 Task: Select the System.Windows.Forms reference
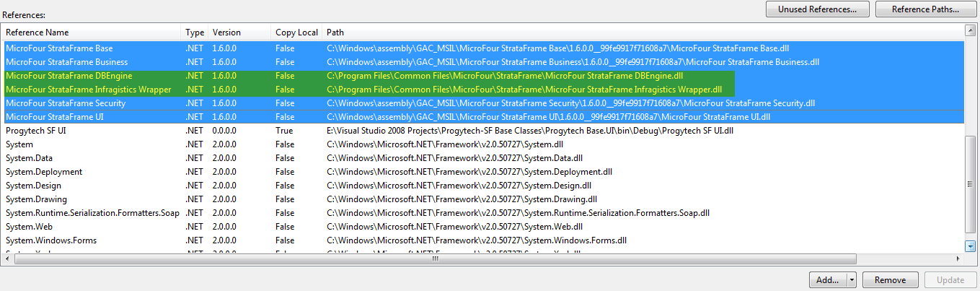(x=50, y=240)
